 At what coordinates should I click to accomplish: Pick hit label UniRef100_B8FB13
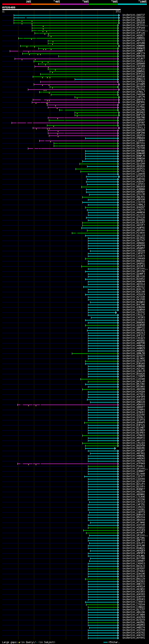[133, 161]
